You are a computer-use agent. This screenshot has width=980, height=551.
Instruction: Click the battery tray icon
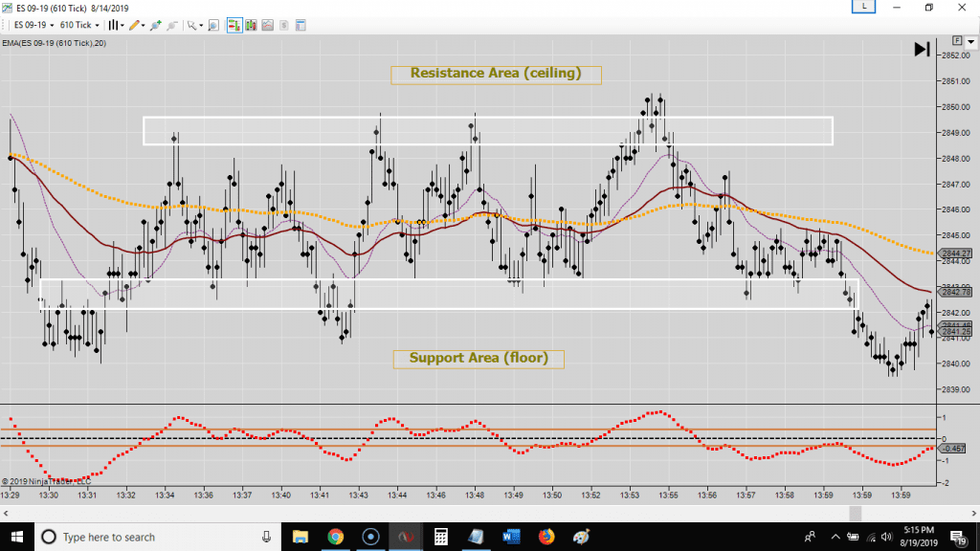click(x=853, y=537)
